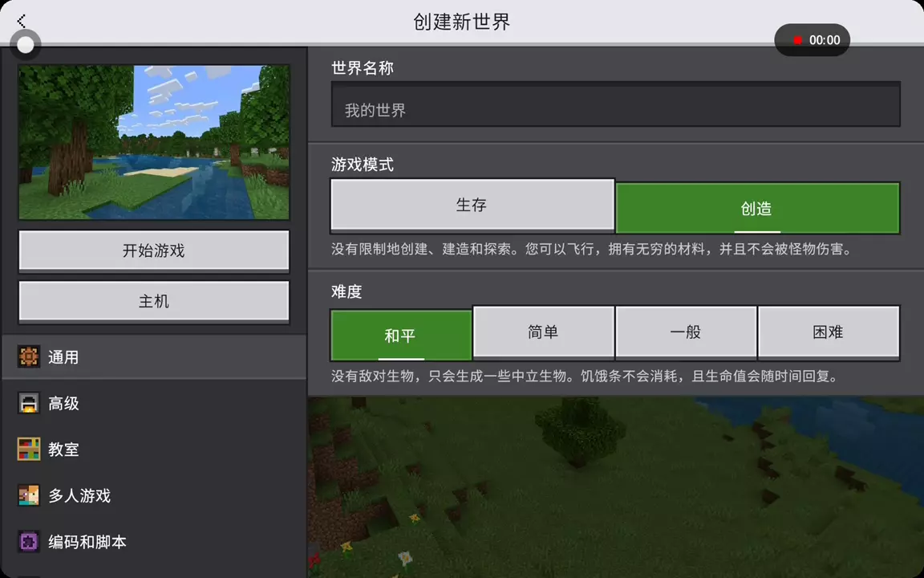Image resolution: width=924 pixels, height=578 pixels.
Task: Select 生存 game mode
Action: point(472,205)
